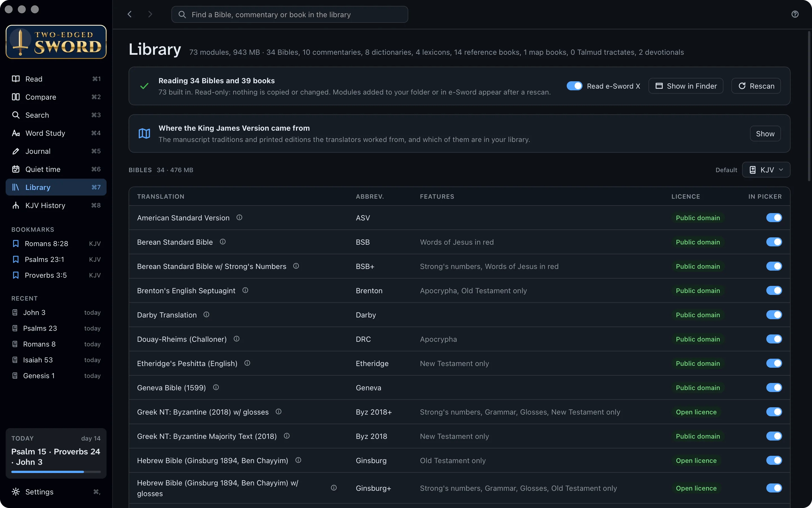Viewport: 812px width, 508px height.
Task: Toggle Geneva picker switch
Action: click(774, 387)
